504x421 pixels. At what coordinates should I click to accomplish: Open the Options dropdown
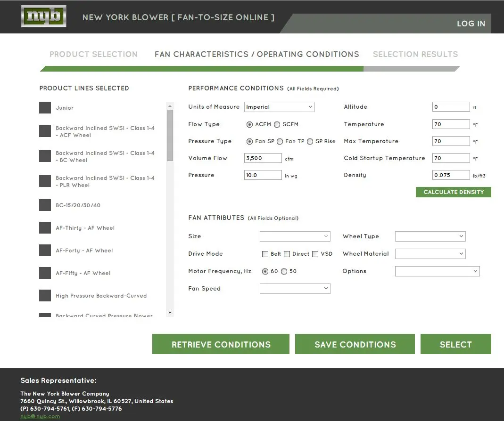pyautogui.click(x=438, y=271)
